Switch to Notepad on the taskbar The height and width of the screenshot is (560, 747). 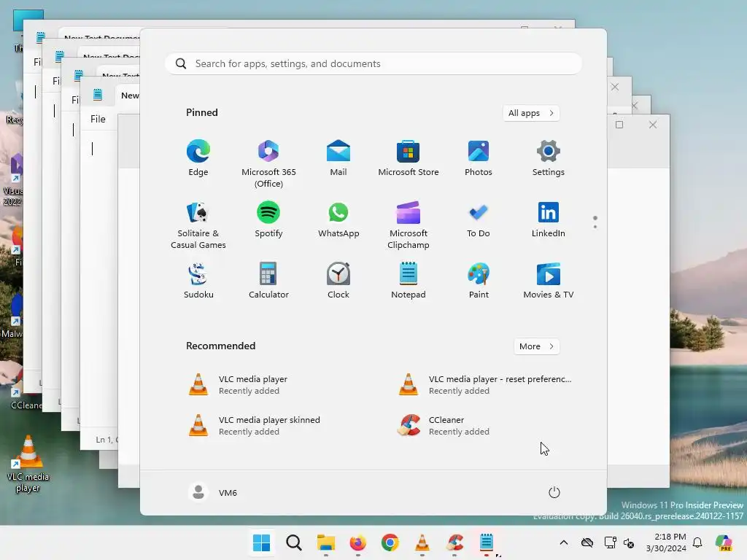click(487, 542)
